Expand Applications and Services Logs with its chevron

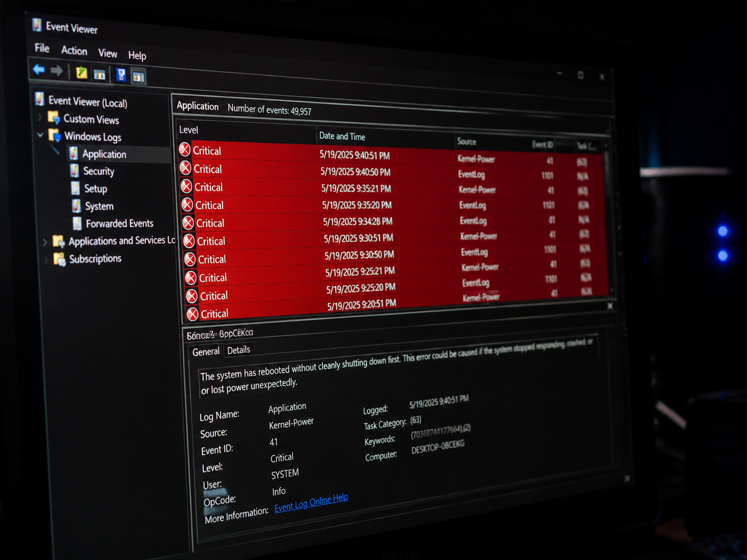click(x=45, y=241)
